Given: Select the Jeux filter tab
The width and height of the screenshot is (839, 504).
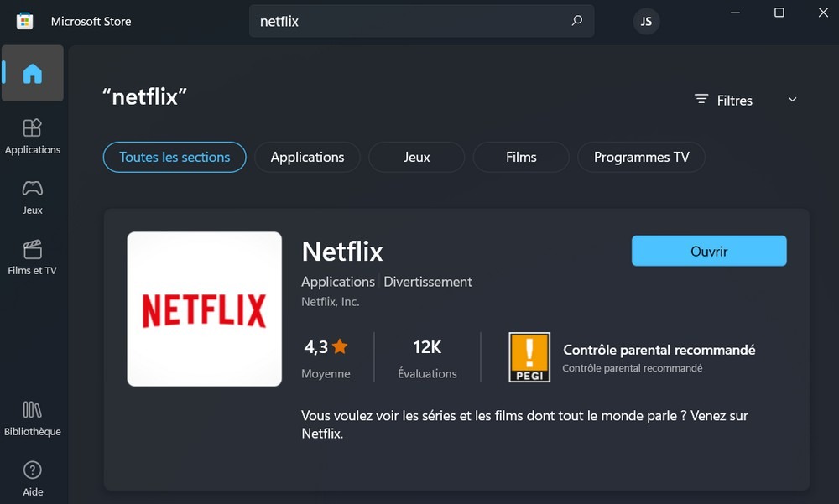Looking at the screenshot, I should pyautogui.click(x=416, y=157).
